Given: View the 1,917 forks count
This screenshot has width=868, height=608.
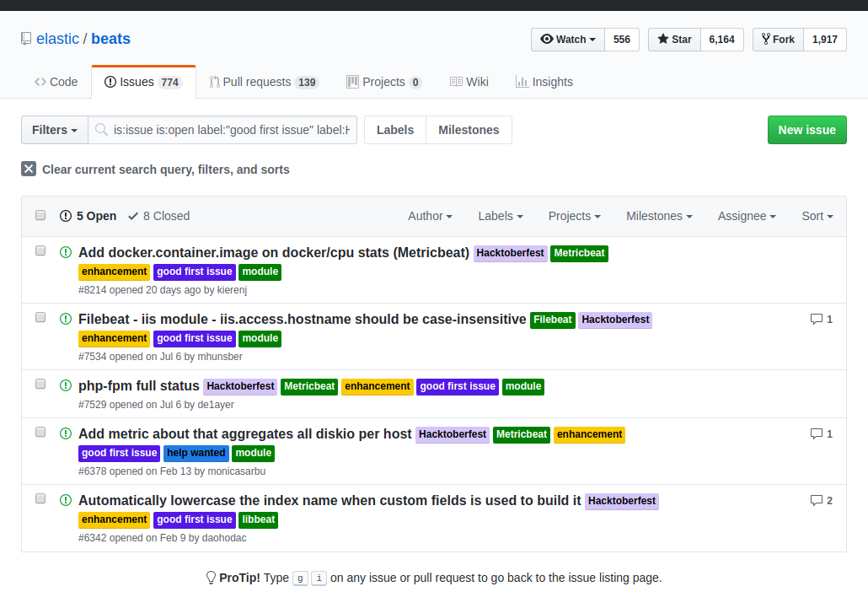Looking at the screenshot, I should point(825,40).
